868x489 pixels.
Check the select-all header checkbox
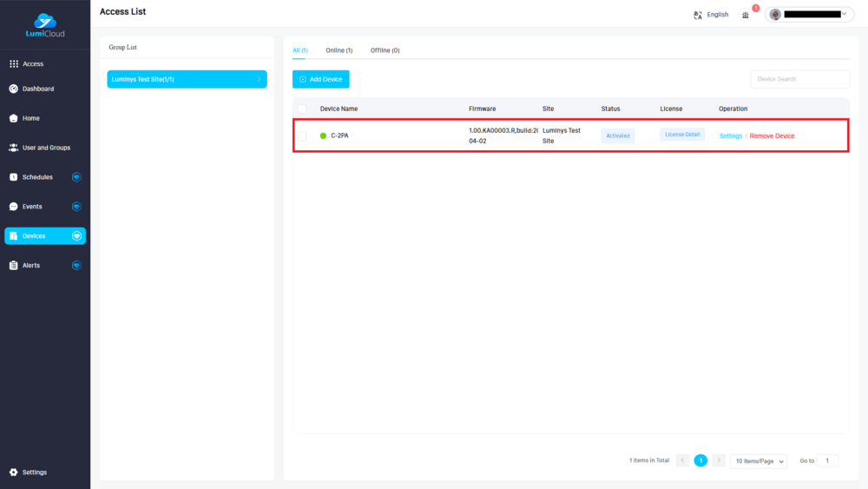[x=302, y=109]
